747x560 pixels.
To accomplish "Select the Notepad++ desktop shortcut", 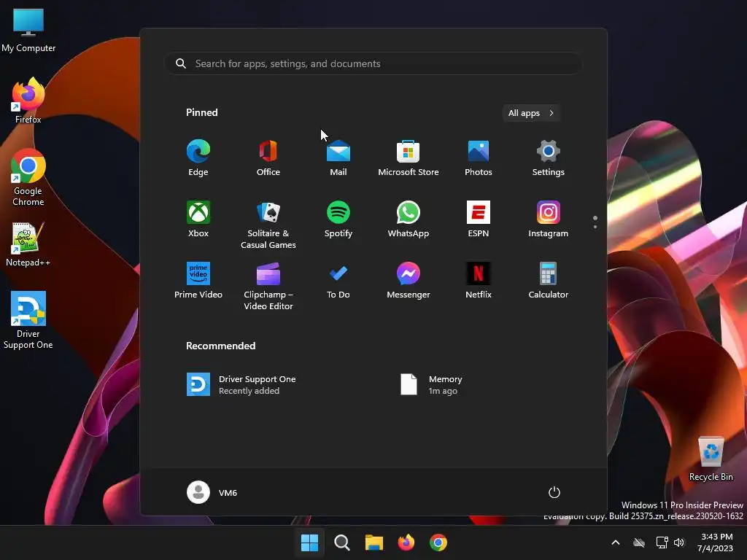I will 28,244.
